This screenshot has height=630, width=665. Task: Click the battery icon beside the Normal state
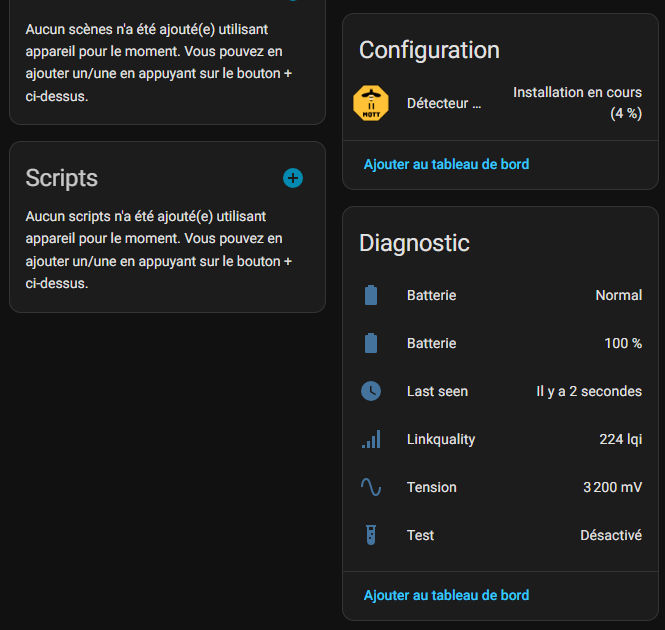coord(371,295)
